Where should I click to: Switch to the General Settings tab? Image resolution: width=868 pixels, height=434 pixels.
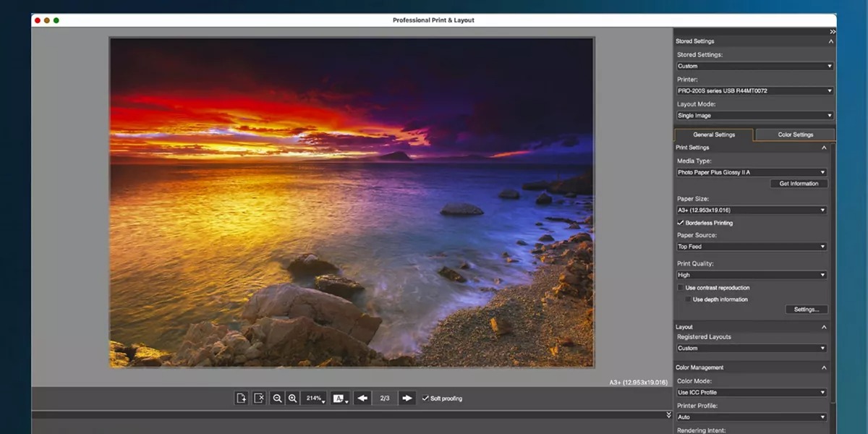tap(714, 135)
